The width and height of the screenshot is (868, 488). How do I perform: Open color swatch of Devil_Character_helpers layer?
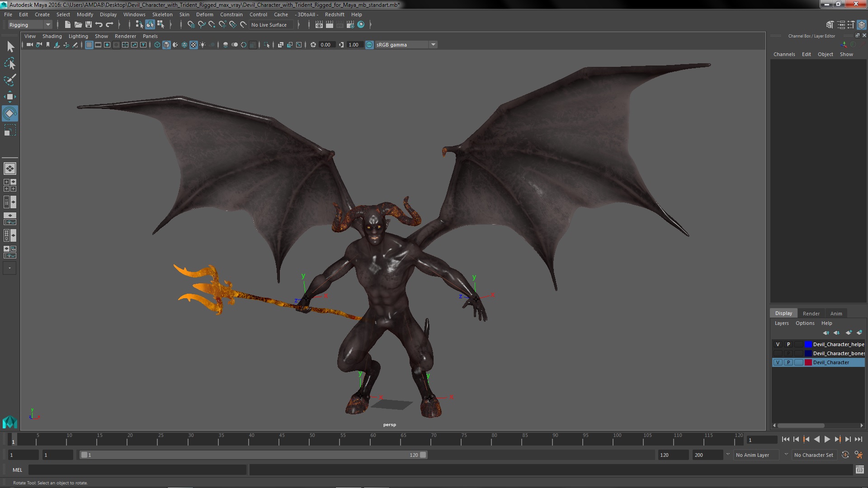click(x=808, y=344)
